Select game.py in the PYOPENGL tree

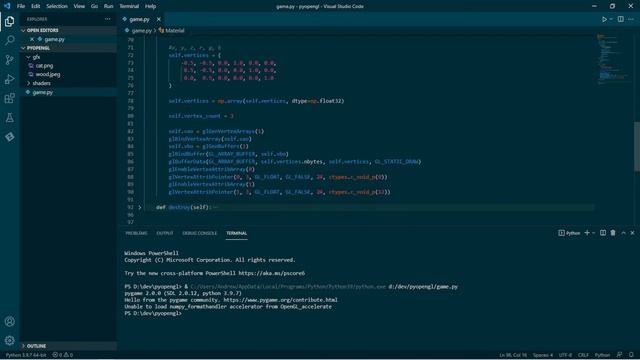(x=68, y=92)
